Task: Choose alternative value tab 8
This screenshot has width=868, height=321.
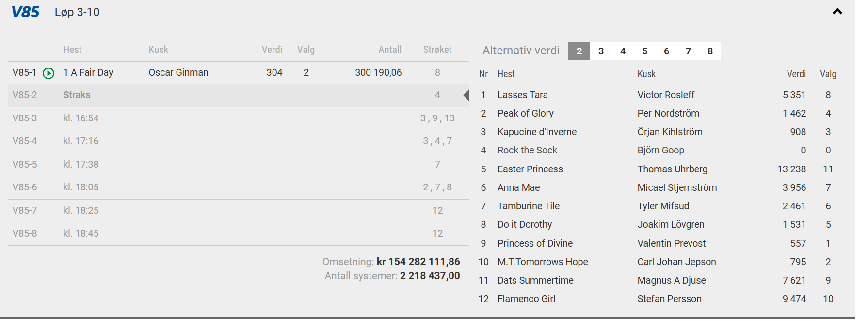Action: [x=710, y=51]
